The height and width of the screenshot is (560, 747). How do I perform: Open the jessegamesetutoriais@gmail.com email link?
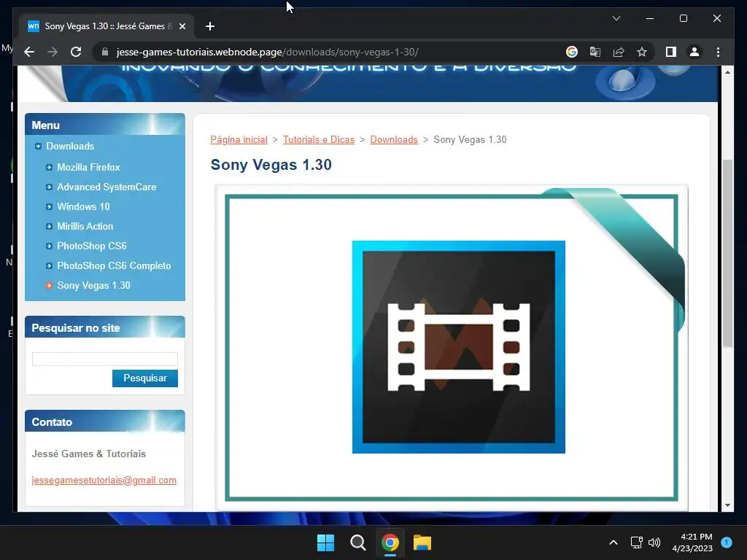[x=104, y=480]
